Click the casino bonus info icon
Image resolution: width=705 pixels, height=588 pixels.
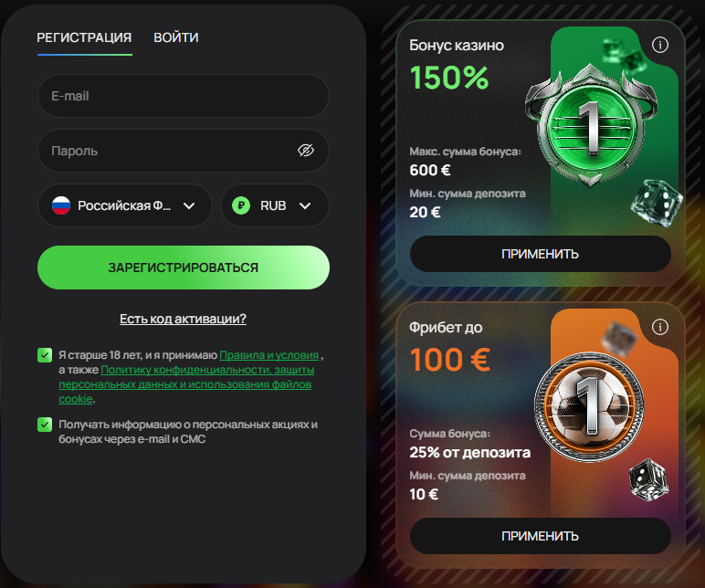click(x=659, y=45)
